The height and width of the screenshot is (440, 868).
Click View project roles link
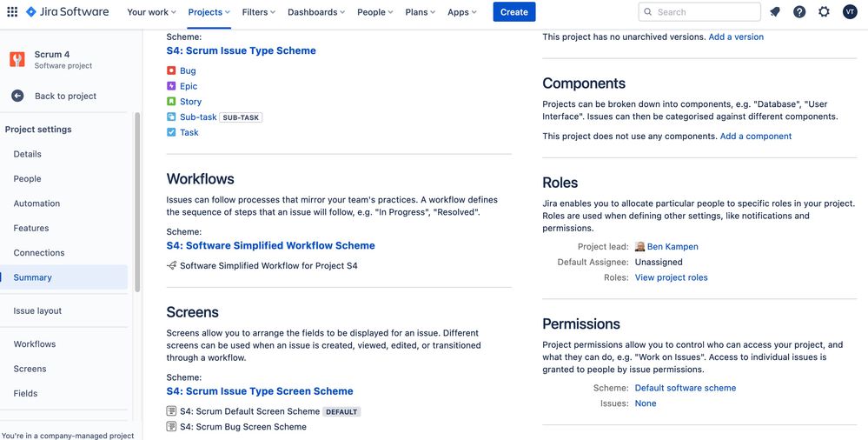[671, 277]
